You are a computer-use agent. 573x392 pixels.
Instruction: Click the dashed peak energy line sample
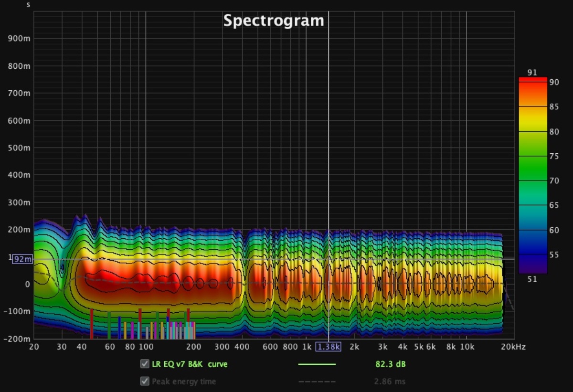(317, 381)
